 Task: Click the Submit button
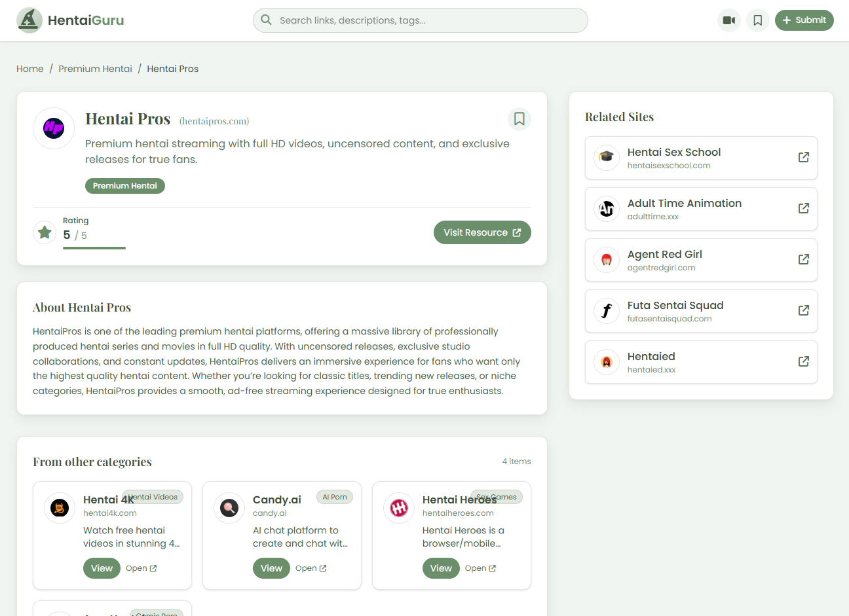[804, 20]
